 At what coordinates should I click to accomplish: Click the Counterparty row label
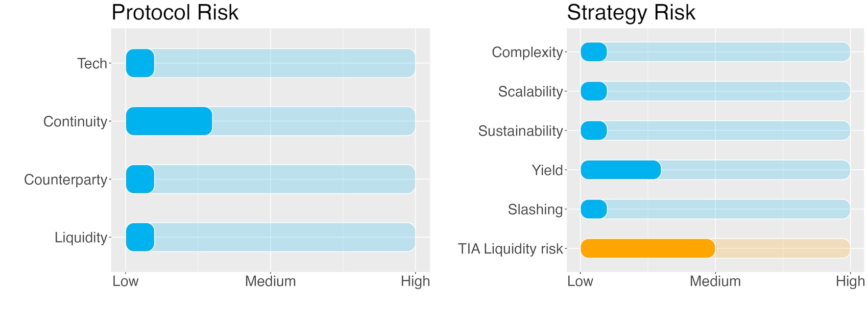tap(65, 180)
